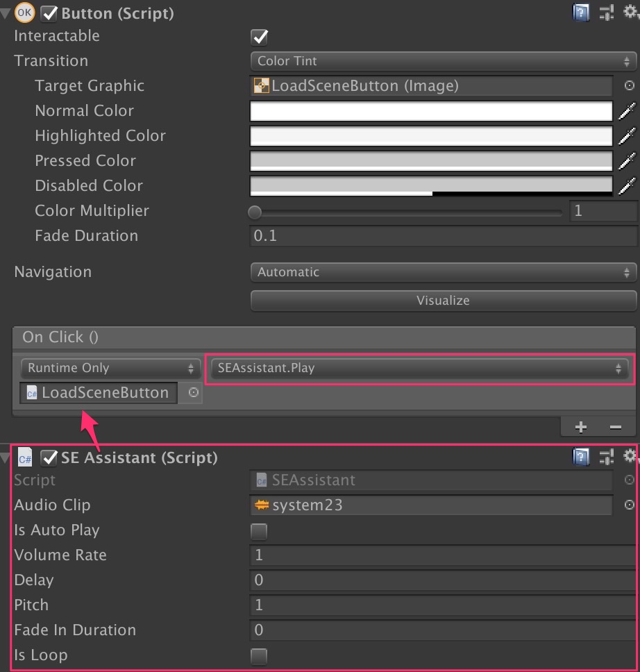The width and height of the screenshot is (640, 672).
Task: Open the Pressed Color swatch
Action: click(x=431, y=161)
